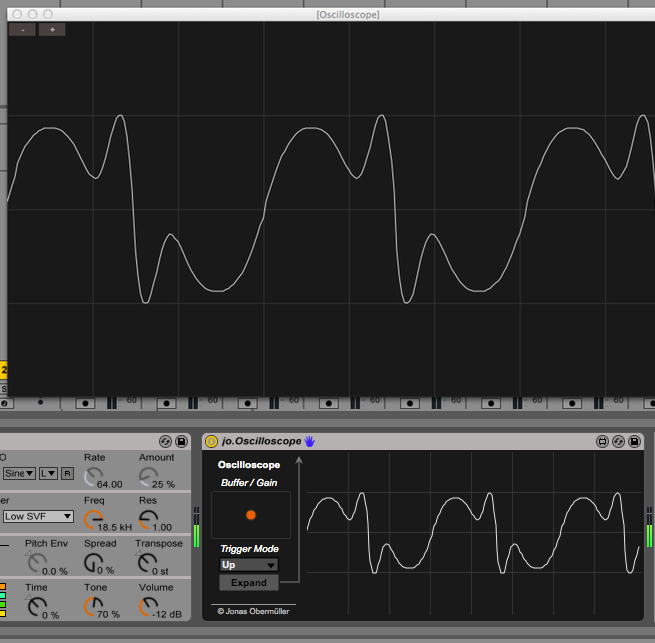This screenshot has width=655, height=643.
Task: Click the blue hand icon beside jo.Oscilloscope
Action: (x=310, y=441)
